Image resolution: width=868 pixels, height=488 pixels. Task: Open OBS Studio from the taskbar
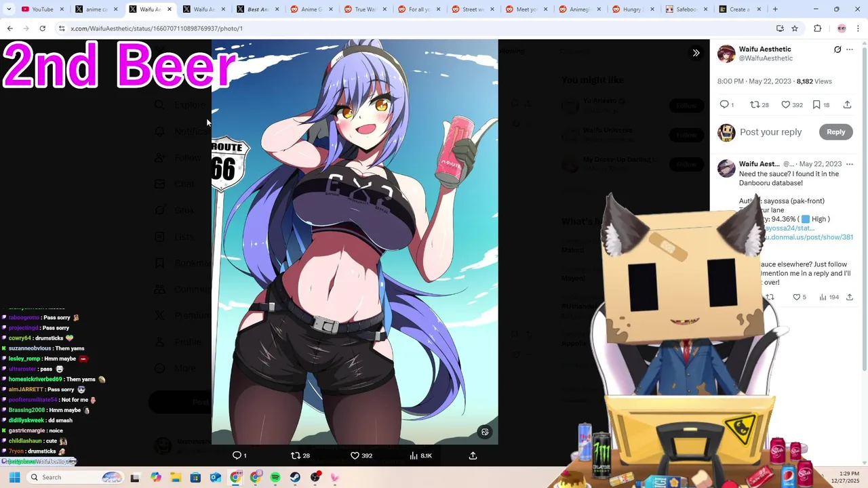pos(315,477)
